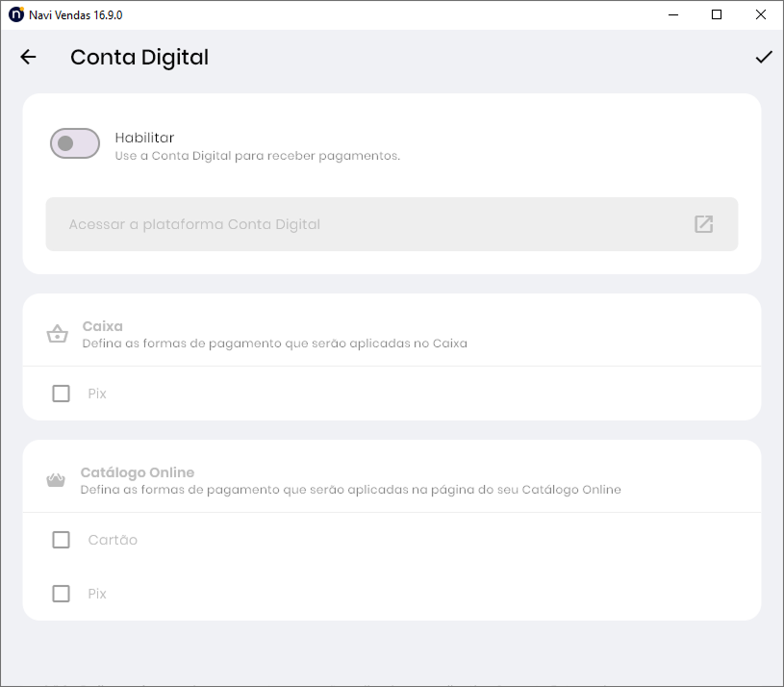This screenshot has height=687, width=784.
Task: Click the 'Navi Vendas 16.9.0' window title
Action: coord(75,15)
